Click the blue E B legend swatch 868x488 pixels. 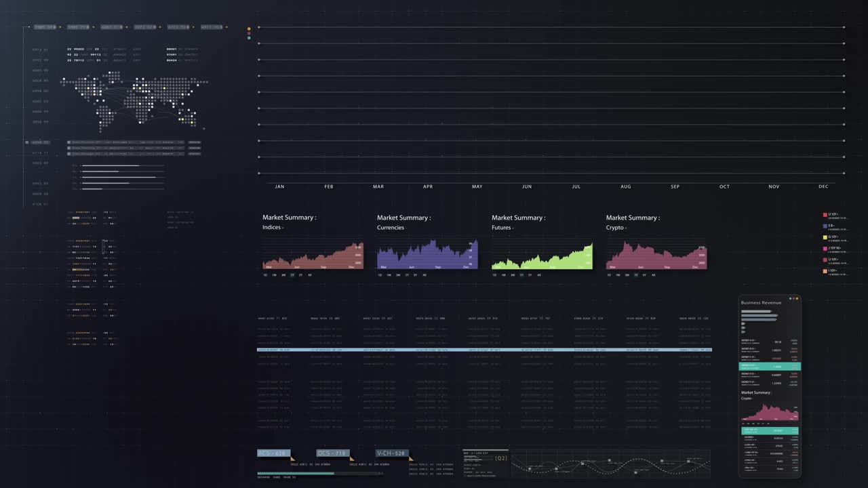point(825,226)
